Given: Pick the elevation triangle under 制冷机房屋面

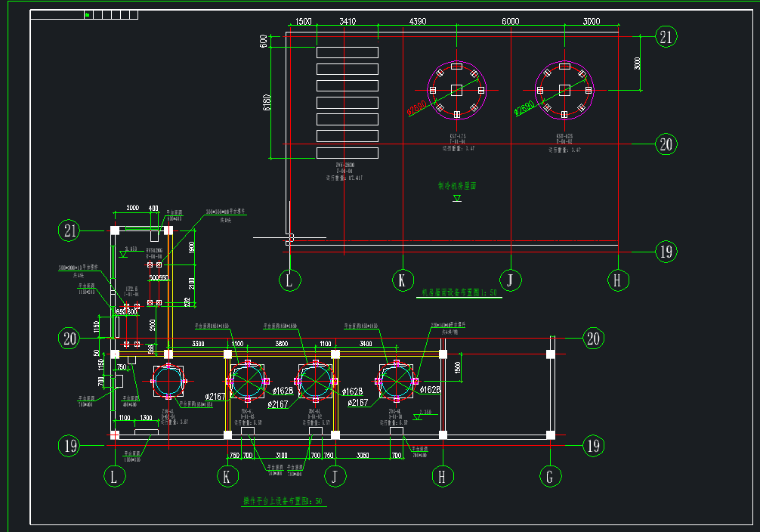Looking at the screenshot, I should tap(456, 198).
